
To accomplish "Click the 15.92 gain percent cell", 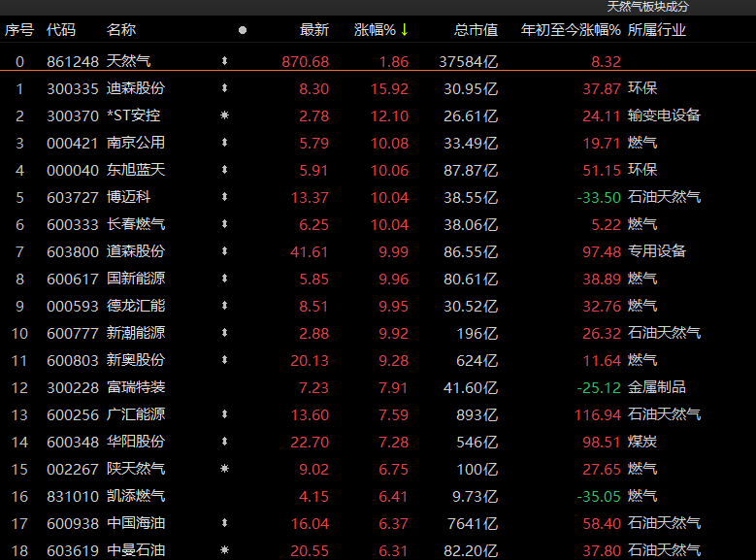I will (x=389, y=88).
